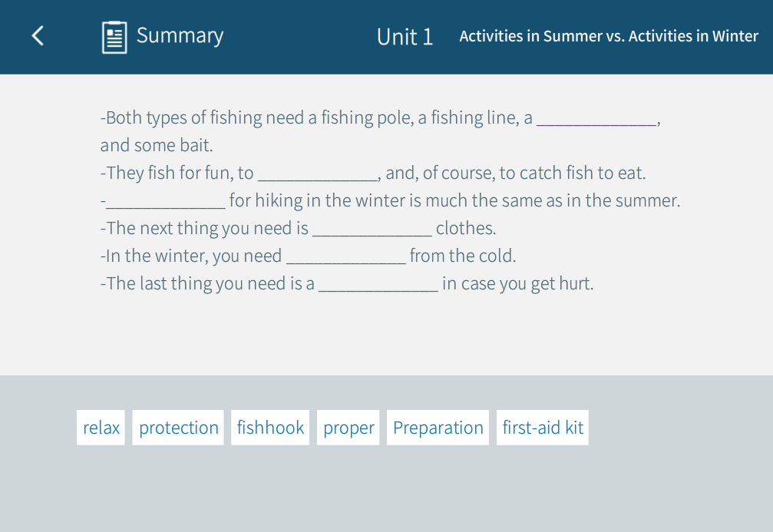Click the Summary document icon
Screen dimensions: 773x532
click(114, 37)
